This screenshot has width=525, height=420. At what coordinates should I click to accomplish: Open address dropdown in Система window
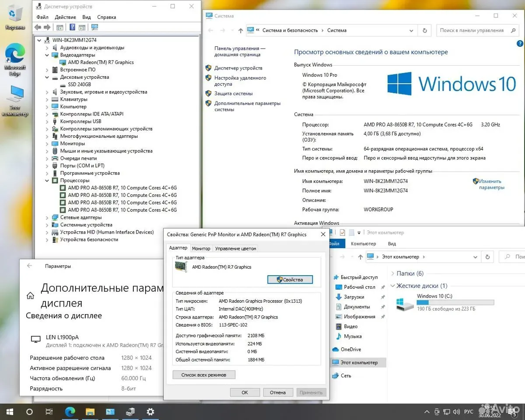point(411,31)
